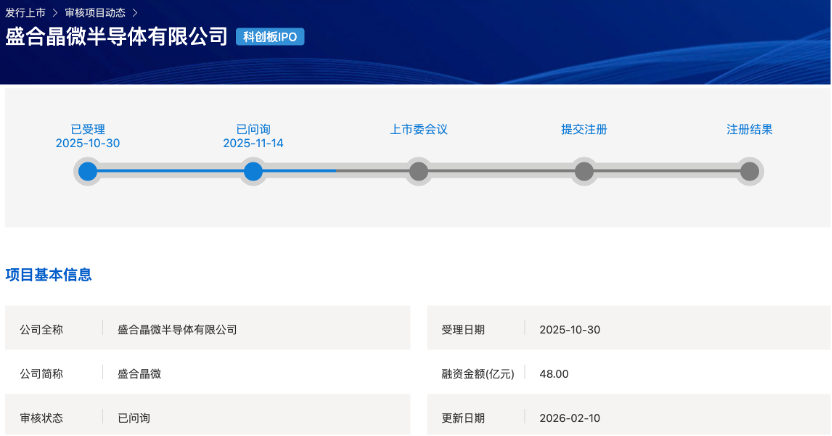
Task: Click the chevron right after 发行上市
Action: 55,13
